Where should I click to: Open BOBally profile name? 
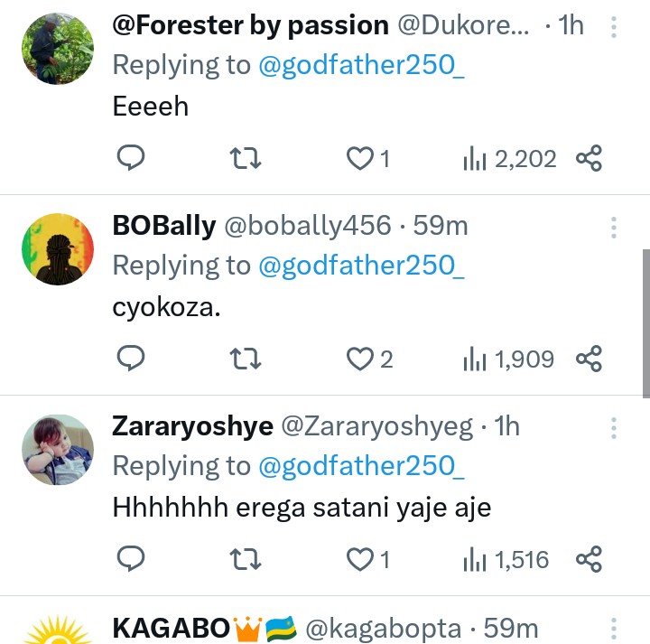tap(163, 226)
